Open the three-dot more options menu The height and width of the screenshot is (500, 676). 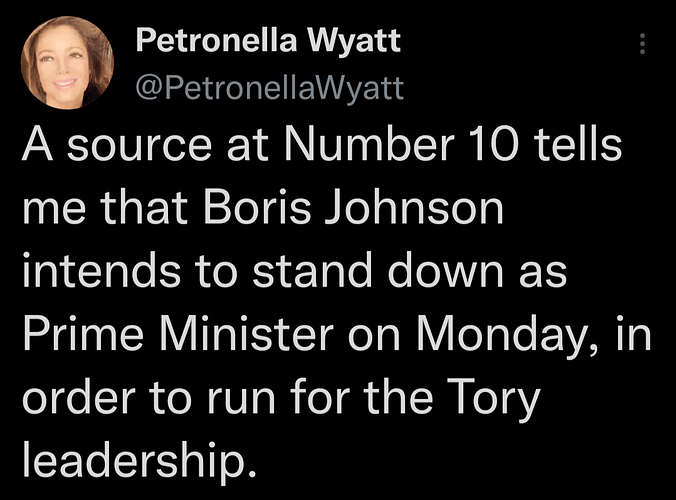pyautogui.click(x=643, y=45)
